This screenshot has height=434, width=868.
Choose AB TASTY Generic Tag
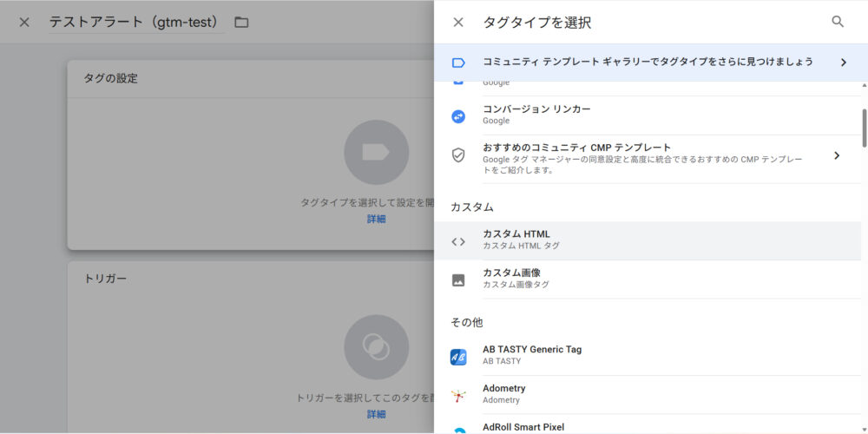532,350
